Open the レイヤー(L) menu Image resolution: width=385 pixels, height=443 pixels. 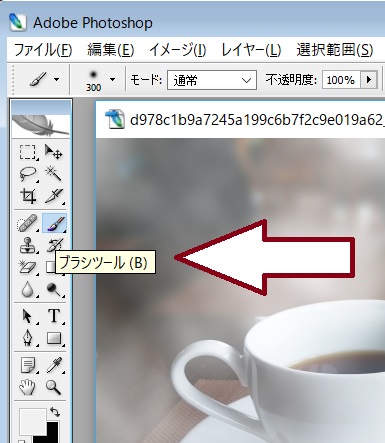click(x=251, y=50)
